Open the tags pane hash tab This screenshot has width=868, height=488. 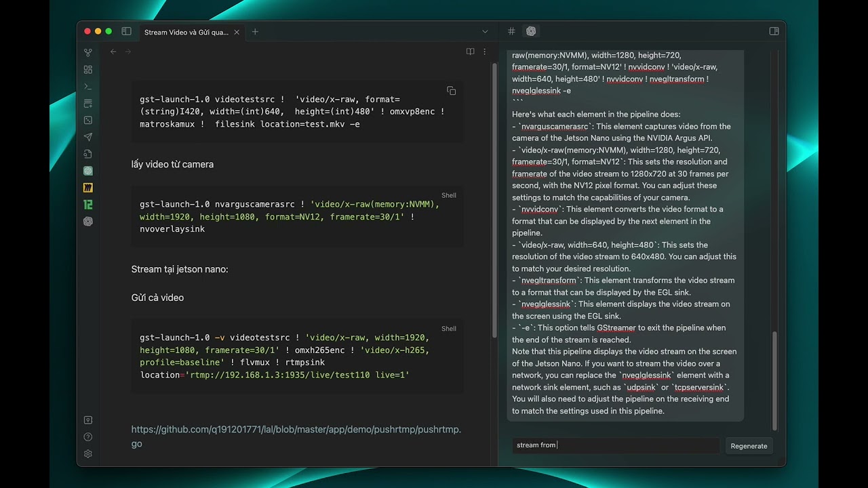[511, 31]
